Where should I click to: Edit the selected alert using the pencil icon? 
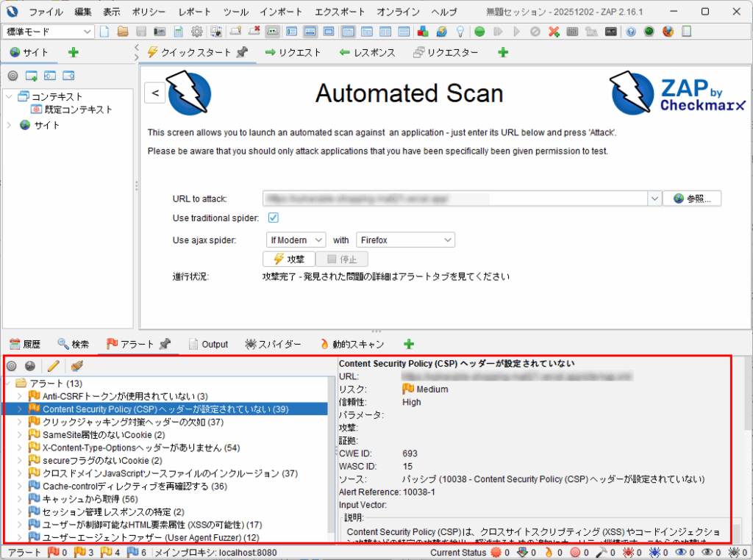point(52,366)
